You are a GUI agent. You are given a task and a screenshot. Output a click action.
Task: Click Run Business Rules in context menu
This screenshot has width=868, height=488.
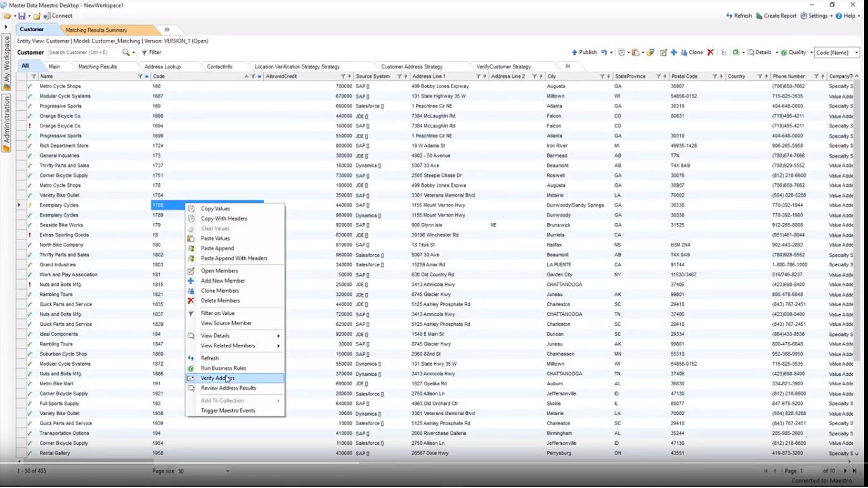[223, 368]
